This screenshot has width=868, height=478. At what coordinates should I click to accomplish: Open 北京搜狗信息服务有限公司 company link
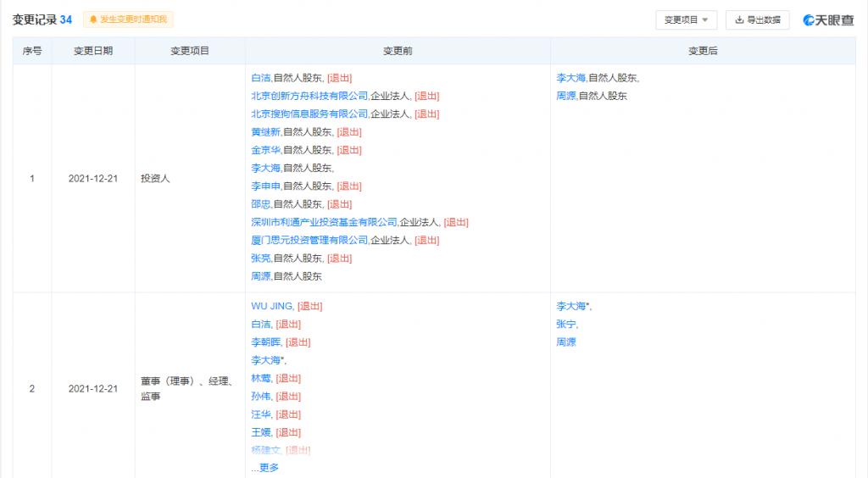pyautogui.click(x=309, y=114)
